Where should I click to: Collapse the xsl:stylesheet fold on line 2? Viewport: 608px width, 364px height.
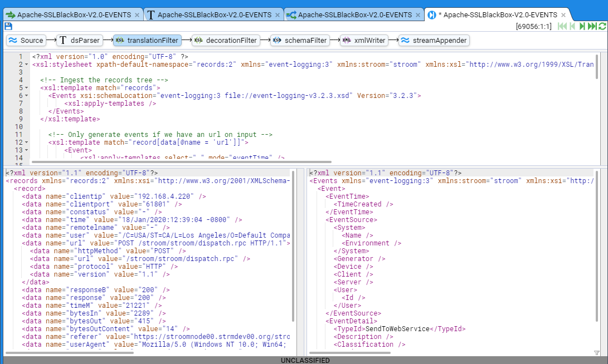pyautogui.click(x=27, y=65)
